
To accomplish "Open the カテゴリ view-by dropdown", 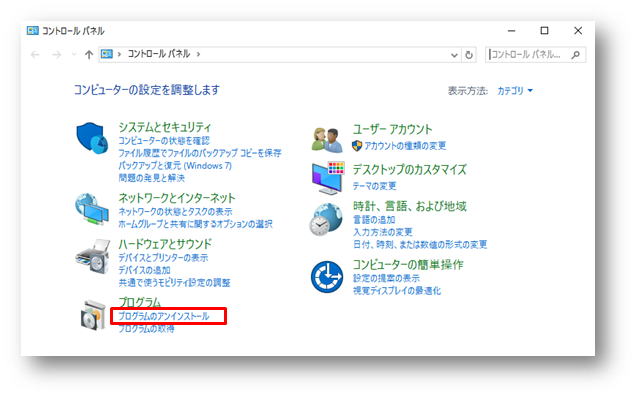I will point(515,91).
